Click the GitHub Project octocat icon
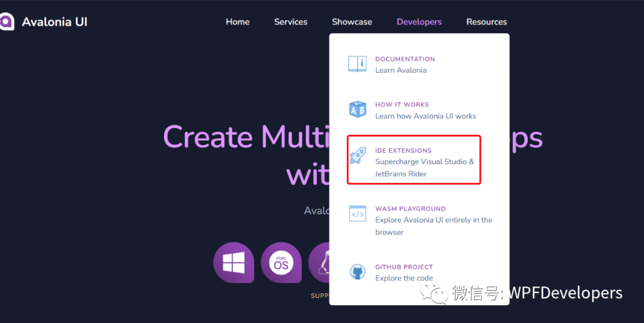Image resolution: width=644 pixels, height=323 pixels. (357, 272)
